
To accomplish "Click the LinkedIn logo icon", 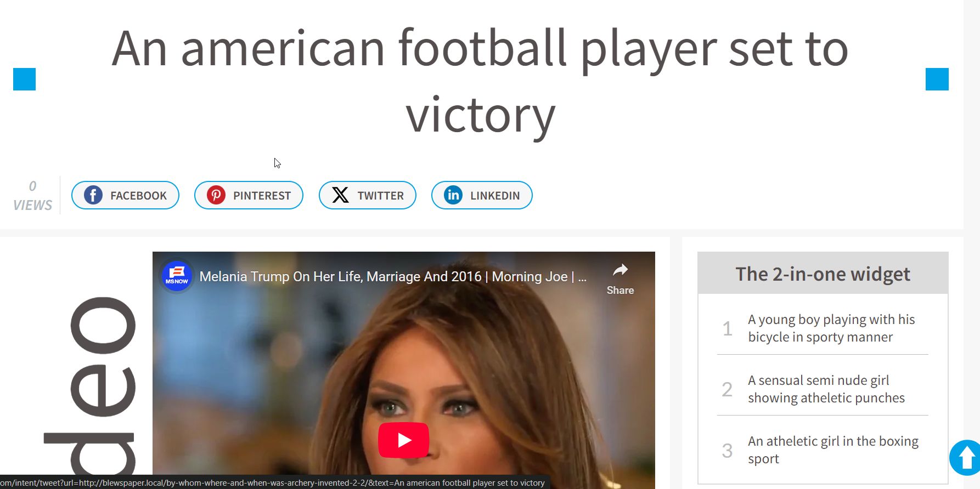I will tap(453, 195).
